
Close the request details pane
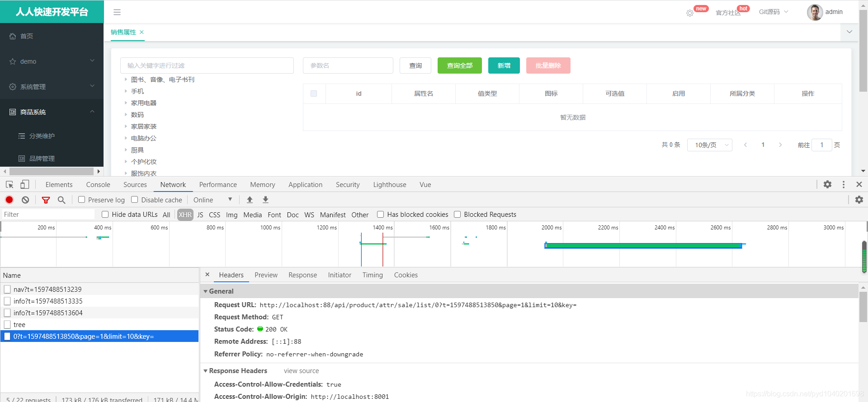click(x=208, y=275)
